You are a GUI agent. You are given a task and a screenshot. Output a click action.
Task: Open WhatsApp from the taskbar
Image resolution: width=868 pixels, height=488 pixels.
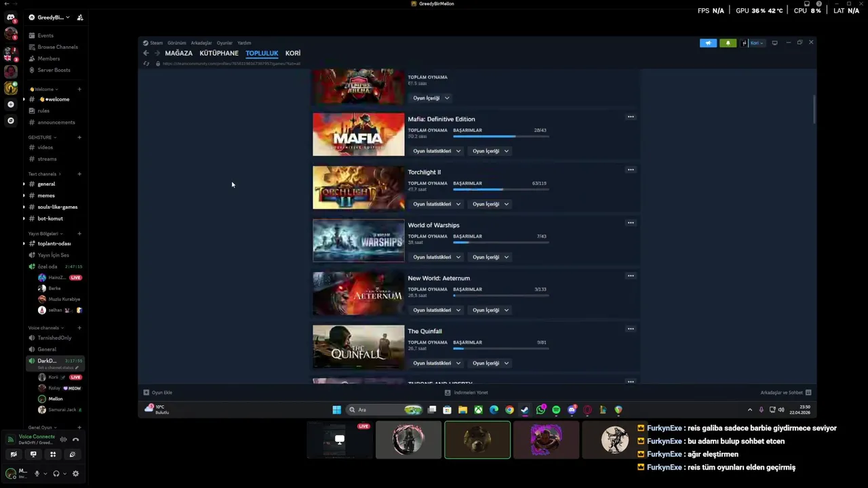pyautogui.click(x=540, y=409)
